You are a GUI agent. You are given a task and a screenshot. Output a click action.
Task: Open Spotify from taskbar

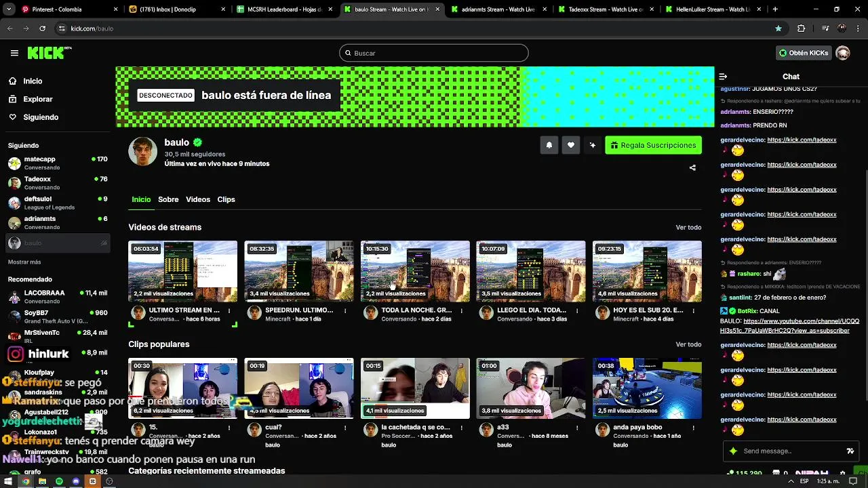tap(59, 481)
